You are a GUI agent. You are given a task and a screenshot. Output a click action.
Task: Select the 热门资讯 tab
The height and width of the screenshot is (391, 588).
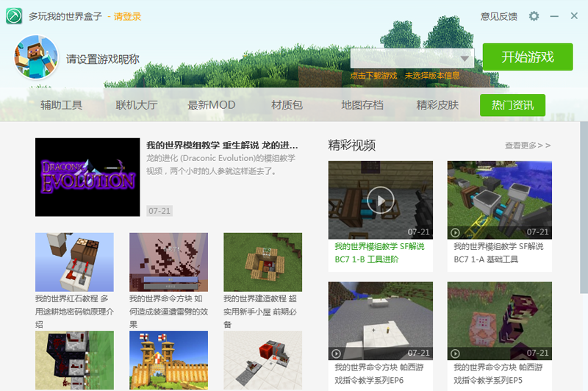point(512,105)
